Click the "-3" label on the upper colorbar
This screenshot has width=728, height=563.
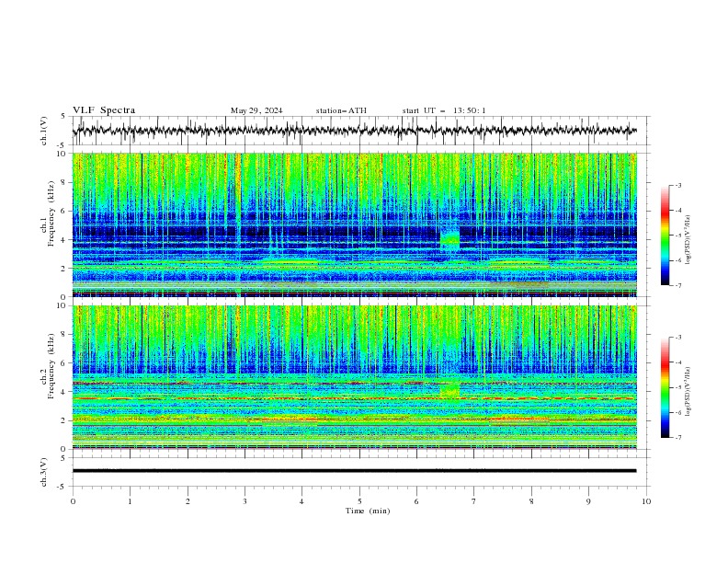click(x=678, y=185)
